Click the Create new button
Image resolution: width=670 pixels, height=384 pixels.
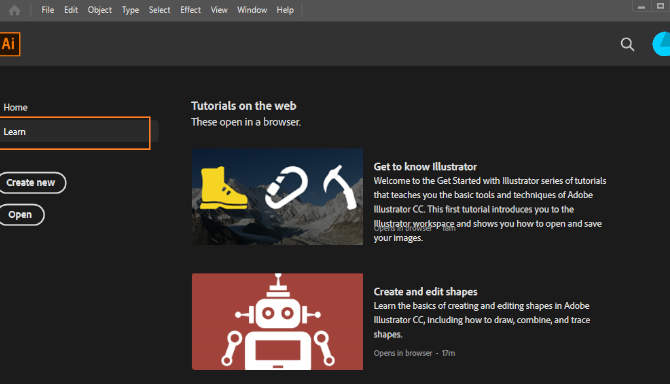[31, 182]
